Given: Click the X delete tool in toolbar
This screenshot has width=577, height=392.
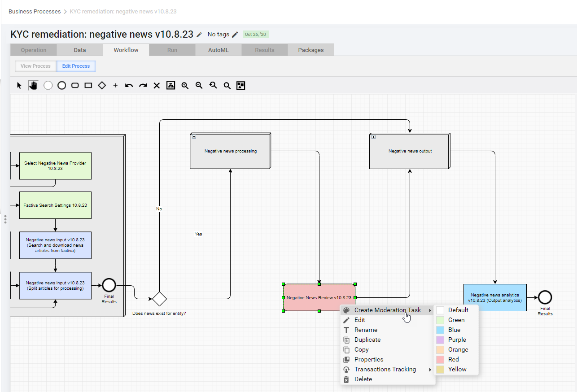Looking at the screenshot, I should point(157,85).
